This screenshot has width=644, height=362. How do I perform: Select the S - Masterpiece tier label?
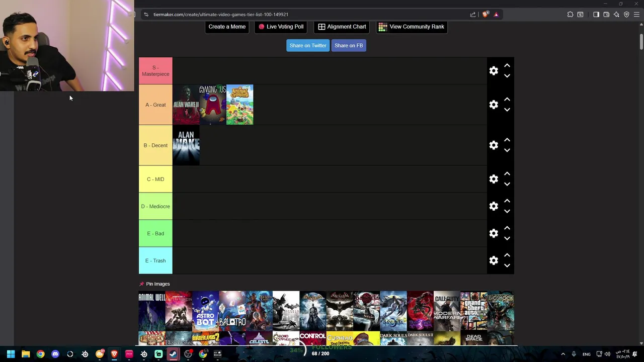coord(155,71)
